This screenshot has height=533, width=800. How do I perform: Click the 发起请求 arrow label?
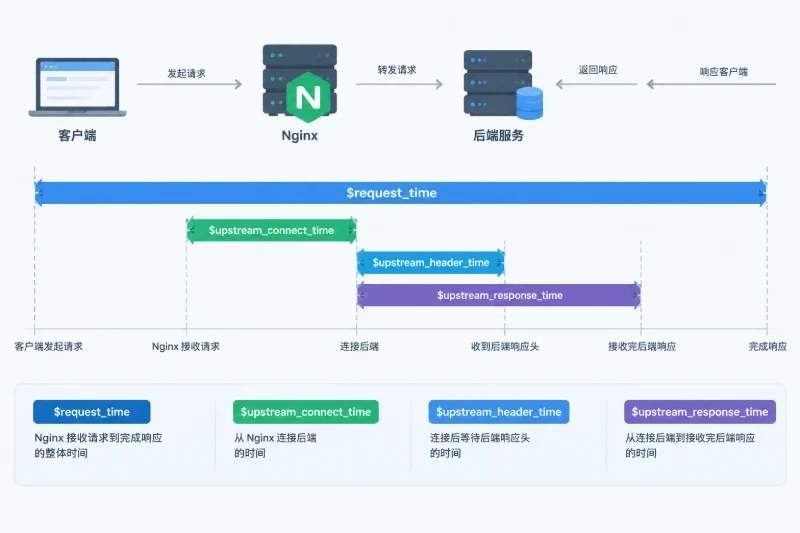[x=187, y=73]
